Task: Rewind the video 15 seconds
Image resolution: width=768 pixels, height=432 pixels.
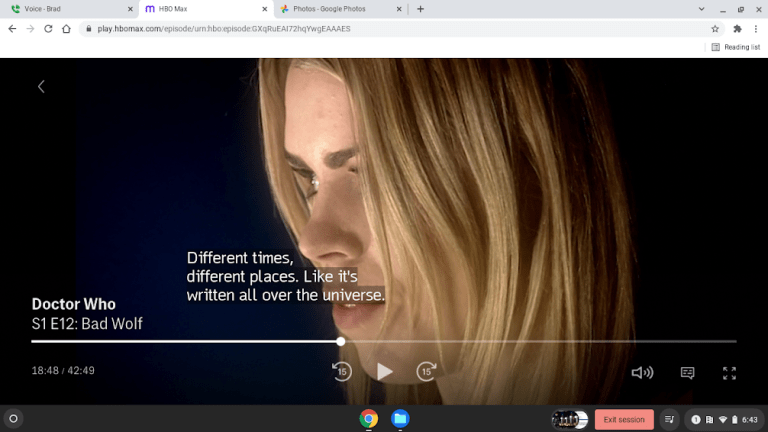Action: (x=342, y=372)
